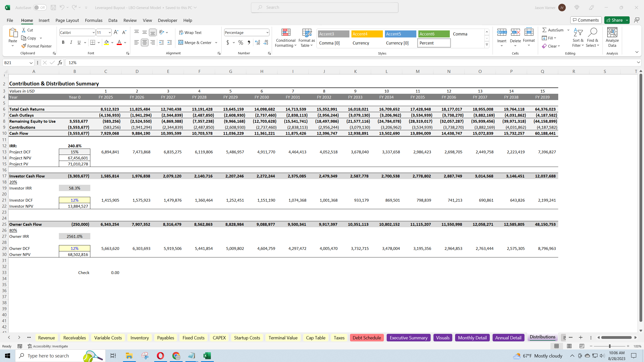Apply red Font Color swatch
This screenshot has width=644, height=362.
(119, 42)
